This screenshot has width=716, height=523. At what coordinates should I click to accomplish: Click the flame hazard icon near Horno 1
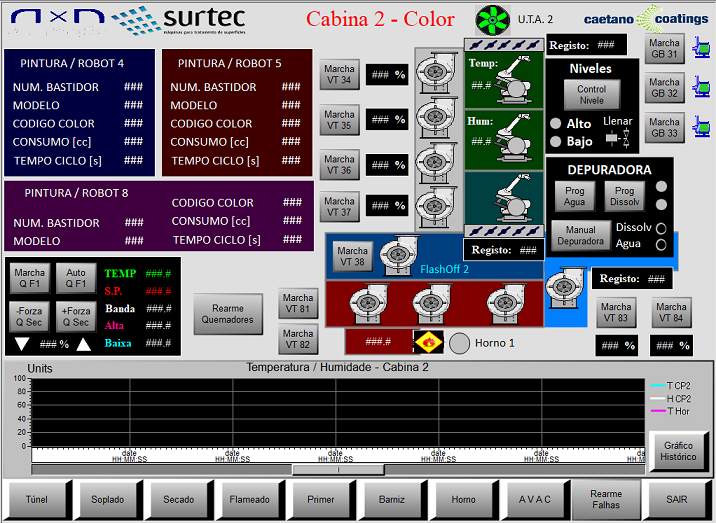click(x=428, y=342)
